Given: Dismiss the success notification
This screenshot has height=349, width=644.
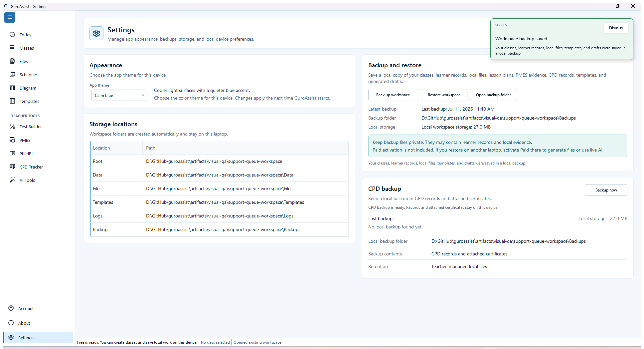Looking at the screenshot, I should click(x=616, y=28).
